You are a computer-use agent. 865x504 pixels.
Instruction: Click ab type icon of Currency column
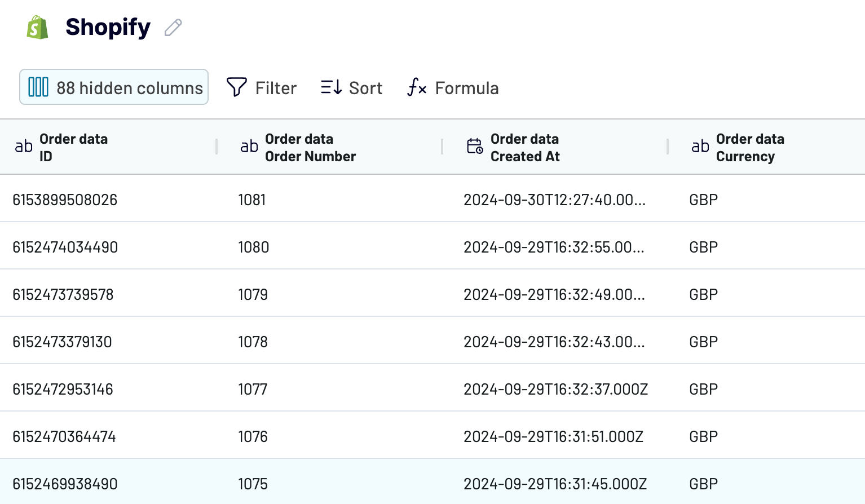coord(700,147)
